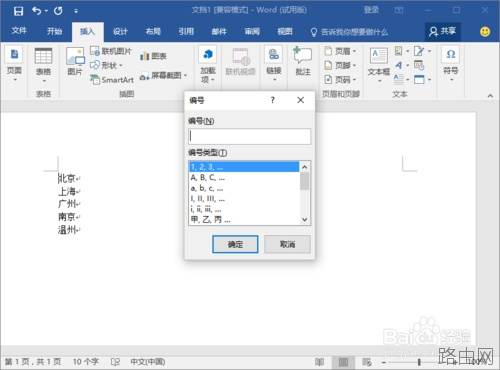500x370 pixels.
Task: Open the Table (表格) insert icon
Action: point(43,56)
